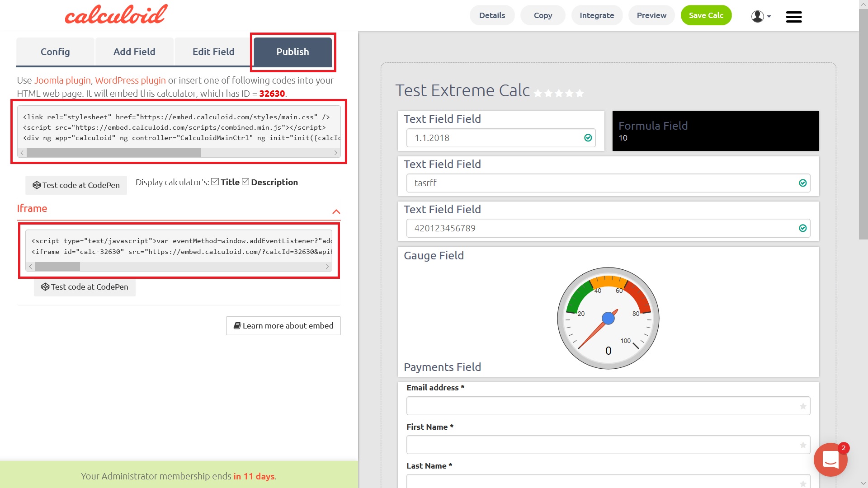Image resolution: width=868 pixels, height=488 pixels.
Task: Click the text field containing 420123456789
Action: [608, 228]
